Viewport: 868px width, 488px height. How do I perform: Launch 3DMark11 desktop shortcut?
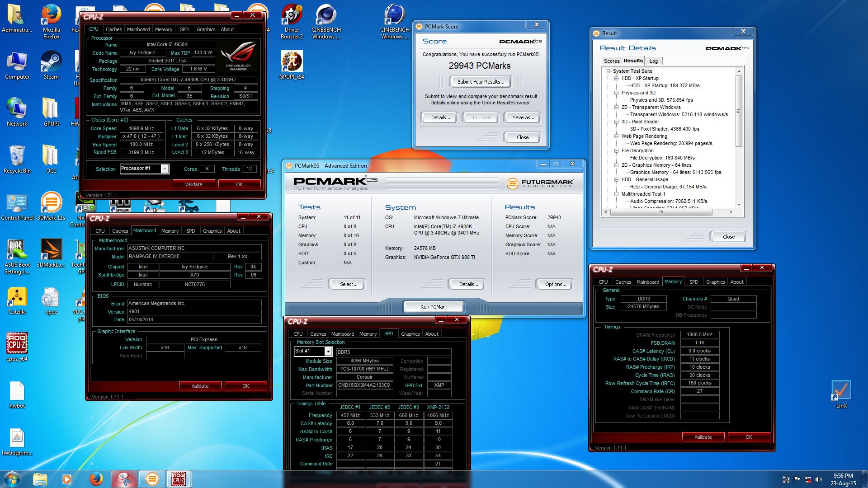point(51,206)
